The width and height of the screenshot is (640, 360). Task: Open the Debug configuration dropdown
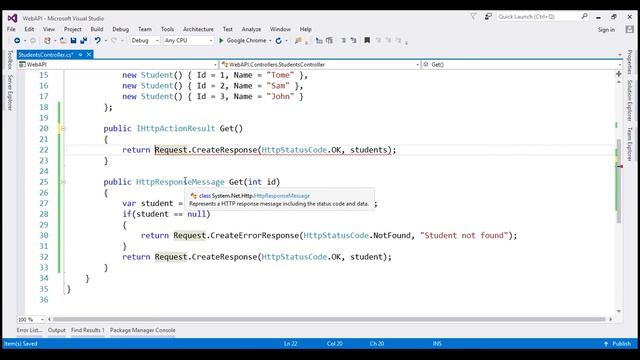[x=144, y=40]
